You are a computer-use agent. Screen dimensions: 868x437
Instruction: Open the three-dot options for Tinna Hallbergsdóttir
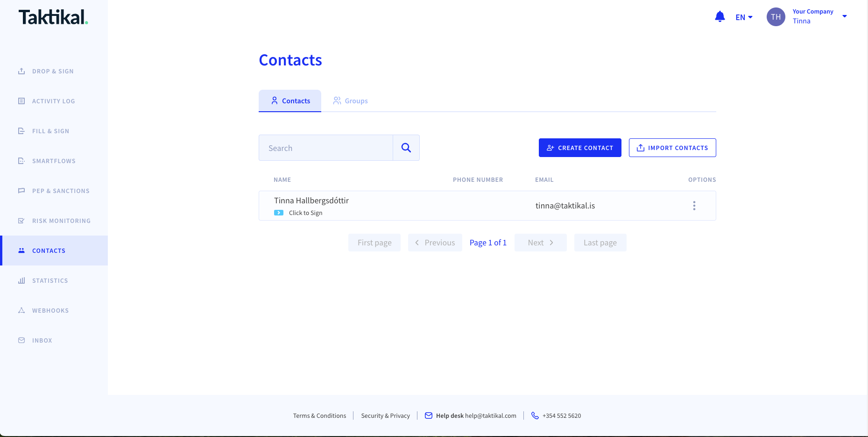pos(694,206)
